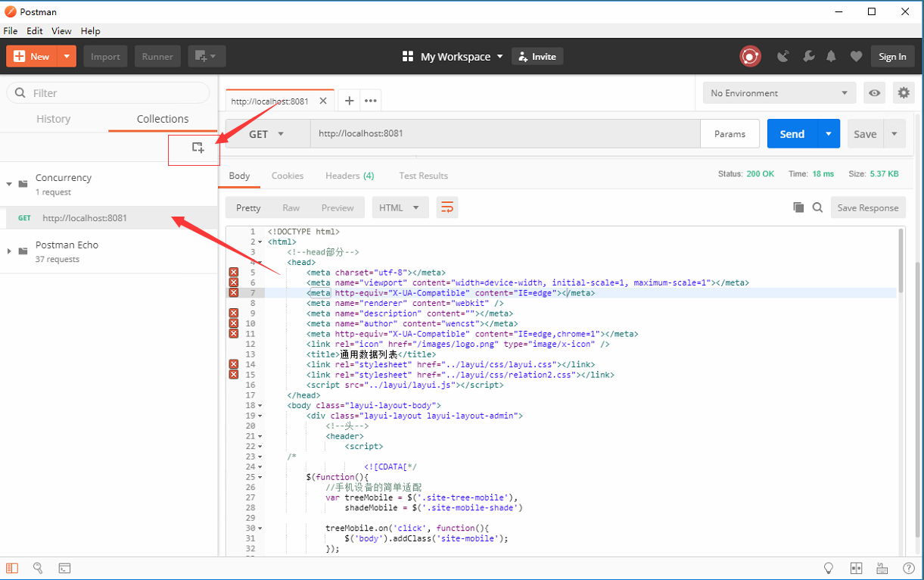Image resolution: width=924 pixels, height=580 pixels.
Task: Click the new collection icon
Action: [x=198, y=148]
